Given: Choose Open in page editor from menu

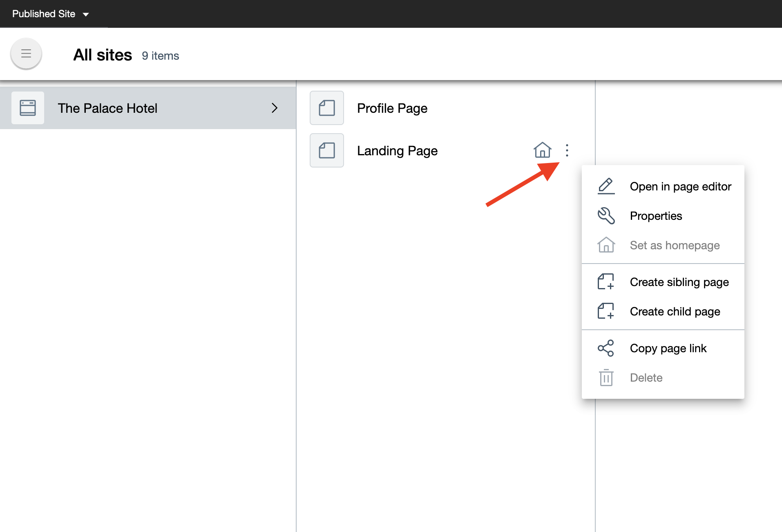Looking at the screenshot, I should point(680,186).
